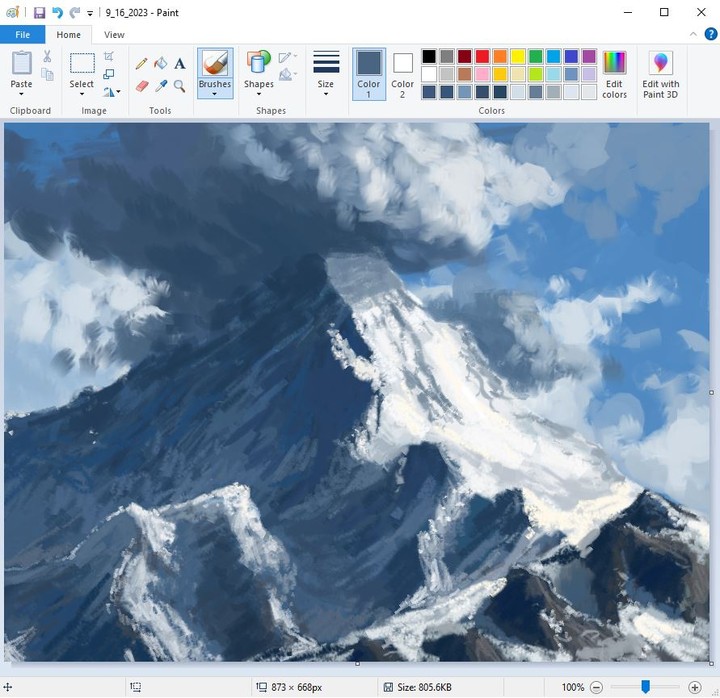This screenshot has height=698, width=720.
Task: Click the zoom in plus button
Action: tap(695, 687)
